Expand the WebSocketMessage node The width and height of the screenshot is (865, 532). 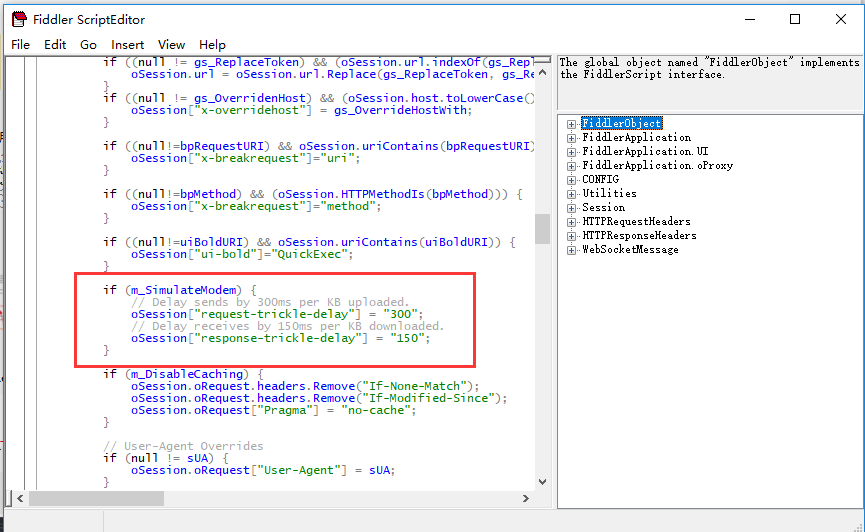[572, 250]
